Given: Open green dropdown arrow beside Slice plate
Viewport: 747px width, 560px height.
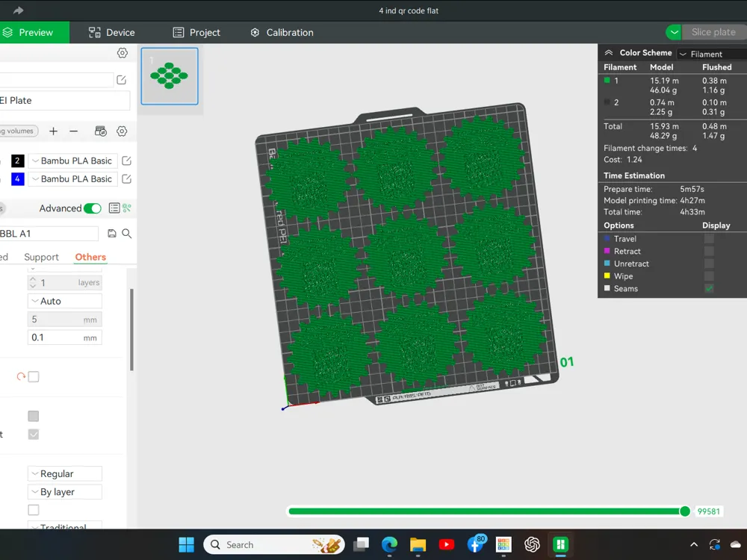Looking at the screenshot, I should [x=674, y=32].
